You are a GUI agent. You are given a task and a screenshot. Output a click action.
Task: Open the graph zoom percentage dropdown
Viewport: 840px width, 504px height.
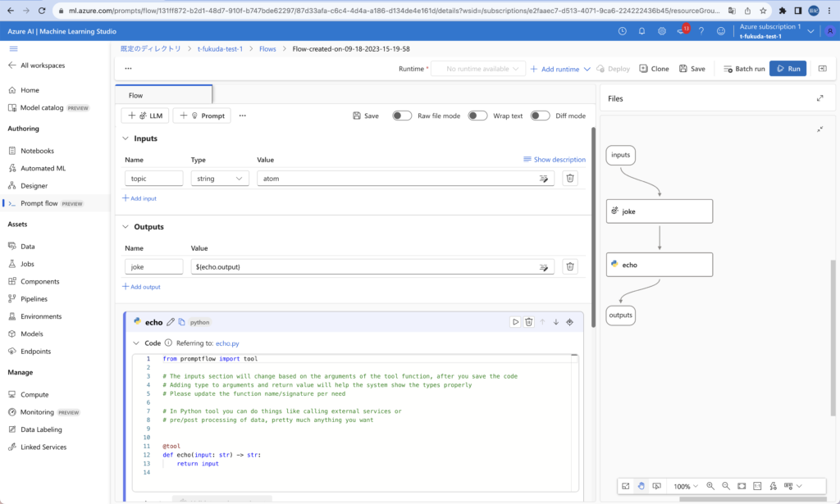686,486
